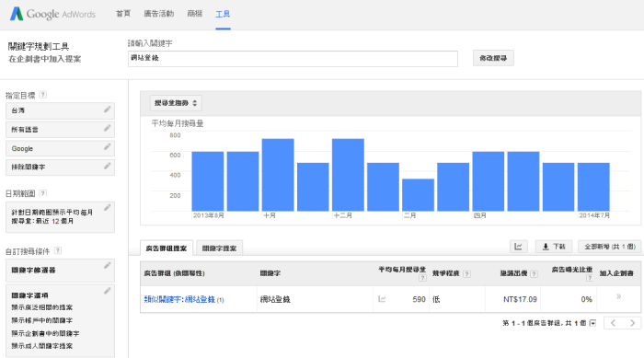Click the 關鍵字篩選器 filter box
Image resolution: width=644 pixels, height=358 pixels.
click(x=60, y=270)
